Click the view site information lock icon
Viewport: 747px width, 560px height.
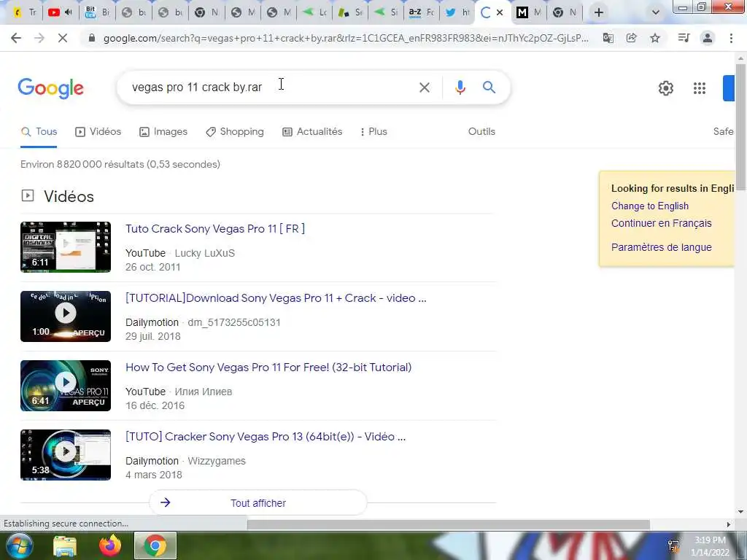click(x=92, y=38)
